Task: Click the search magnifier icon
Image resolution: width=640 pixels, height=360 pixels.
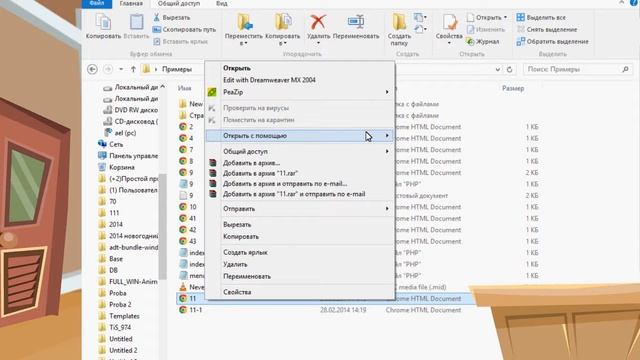Action: pos(625,69)
